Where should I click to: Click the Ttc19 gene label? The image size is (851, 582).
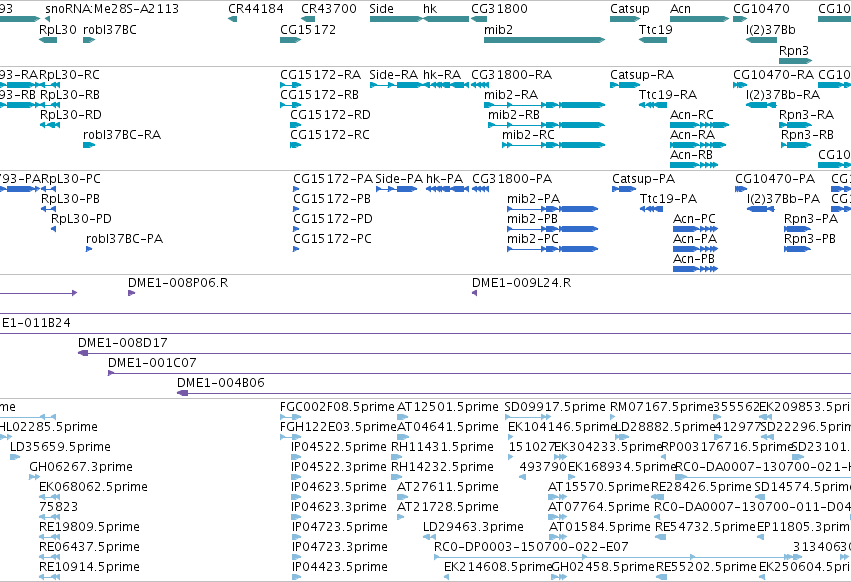pyautogui.click(x=656, y=29)
